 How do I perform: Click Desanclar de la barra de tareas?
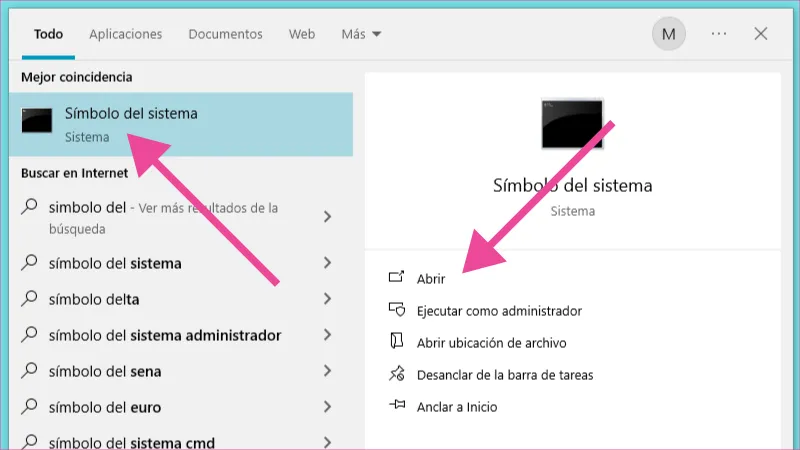(505, 375)
